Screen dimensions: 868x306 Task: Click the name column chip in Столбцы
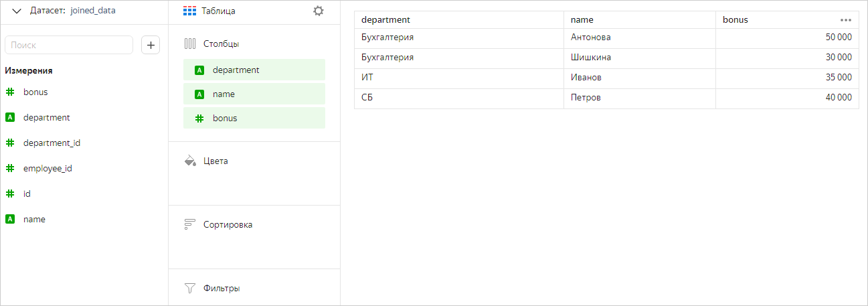[254, 94]
